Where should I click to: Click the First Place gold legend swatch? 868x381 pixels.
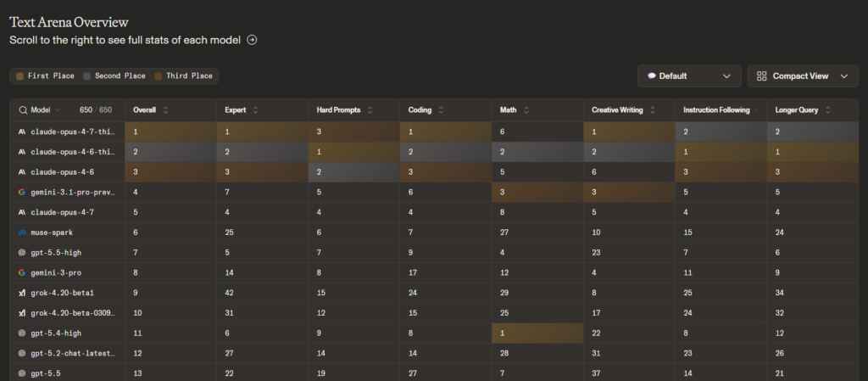20,76
